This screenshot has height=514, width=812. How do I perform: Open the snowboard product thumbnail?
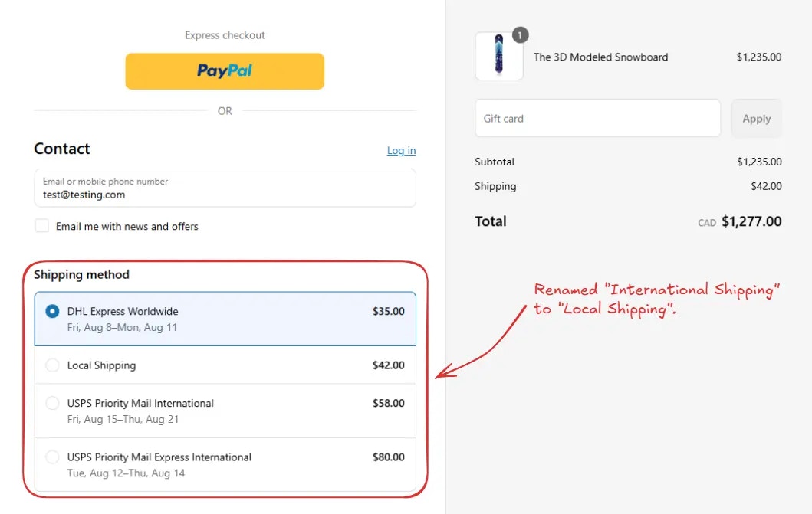(x=498, y=57)
